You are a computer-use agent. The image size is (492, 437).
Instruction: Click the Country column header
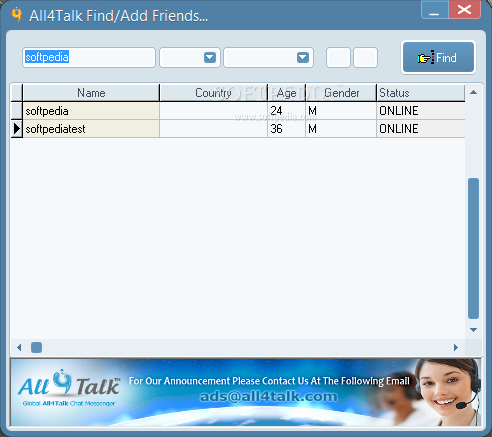coord(213,93)
